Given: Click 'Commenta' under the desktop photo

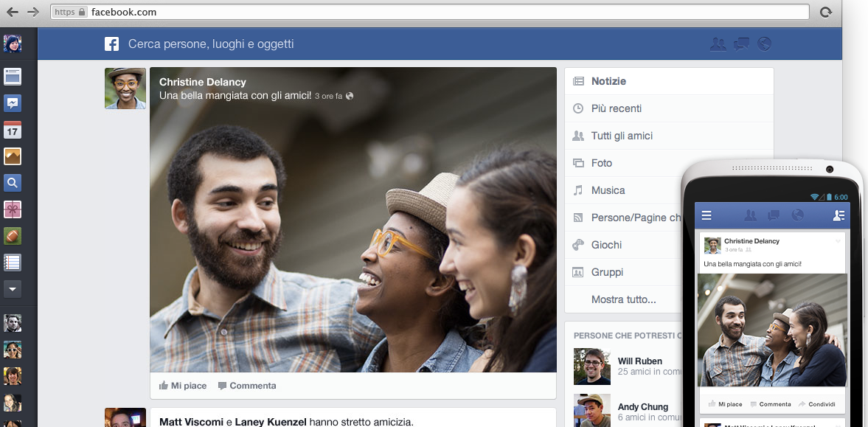Looking at the screenshot, I should (247, 386).
